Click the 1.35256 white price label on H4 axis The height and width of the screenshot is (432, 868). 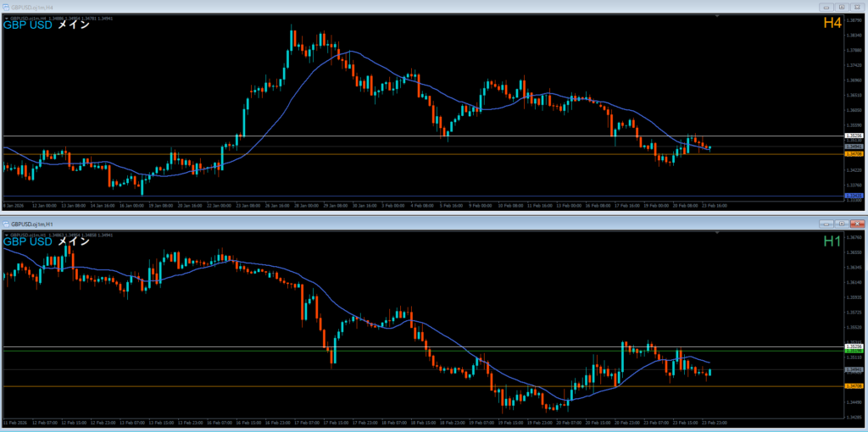point(854,136)
